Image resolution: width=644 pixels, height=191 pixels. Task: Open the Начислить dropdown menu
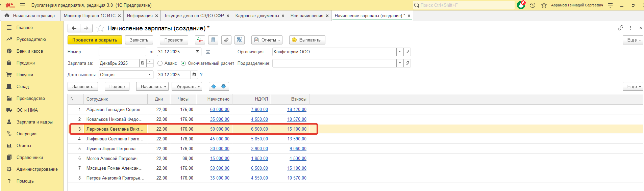point(154,86)
